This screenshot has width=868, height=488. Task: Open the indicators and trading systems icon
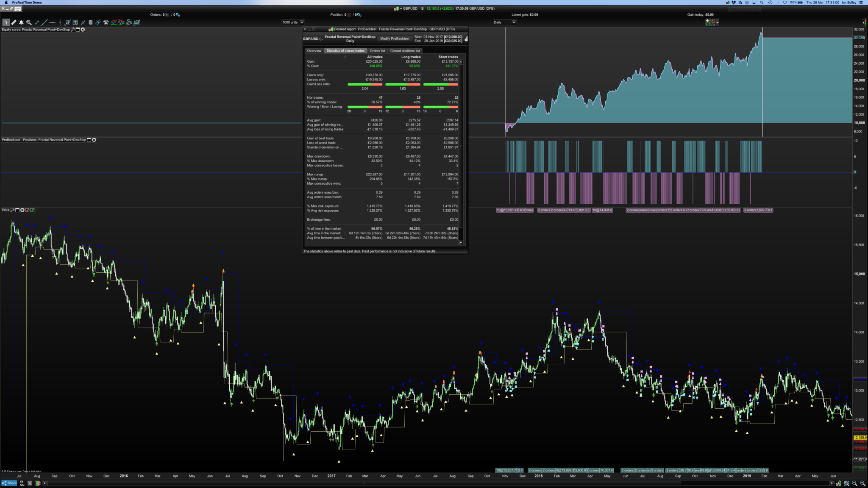(x=710, y=22)
